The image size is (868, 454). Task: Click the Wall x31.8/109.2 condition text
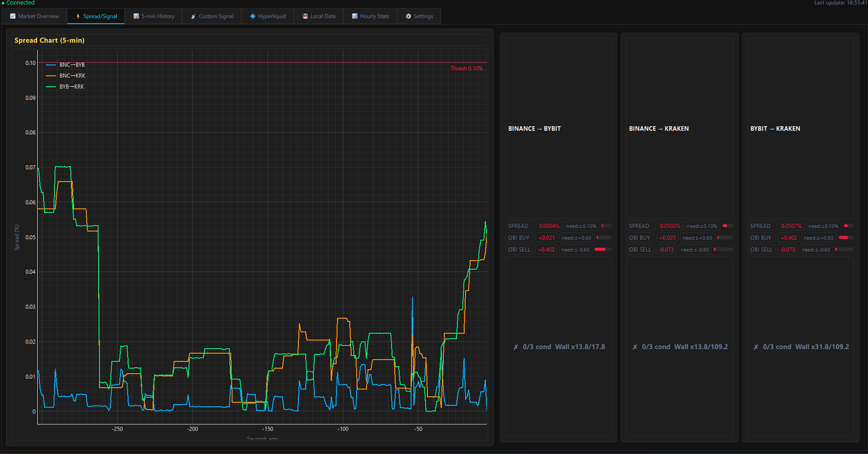coord(822,347)
